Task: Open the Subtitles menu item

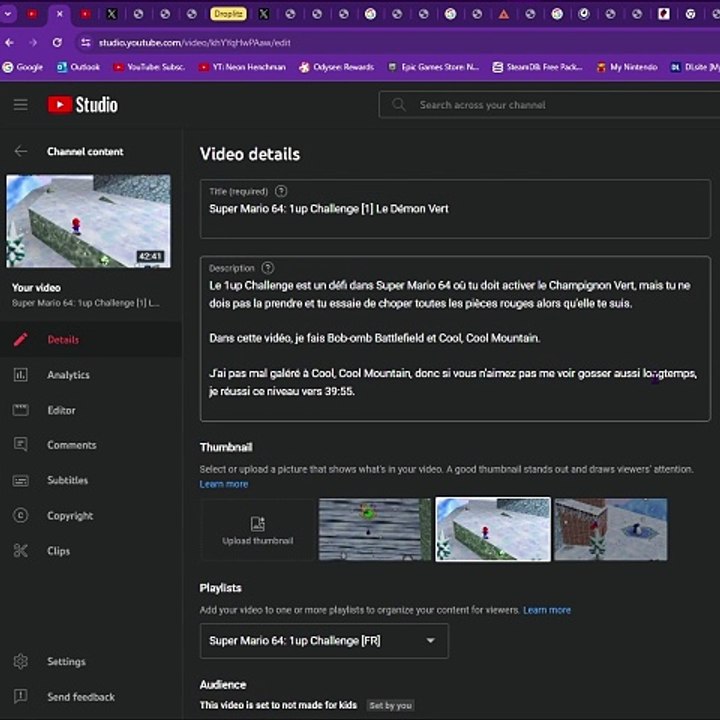Action: point(91,480)
